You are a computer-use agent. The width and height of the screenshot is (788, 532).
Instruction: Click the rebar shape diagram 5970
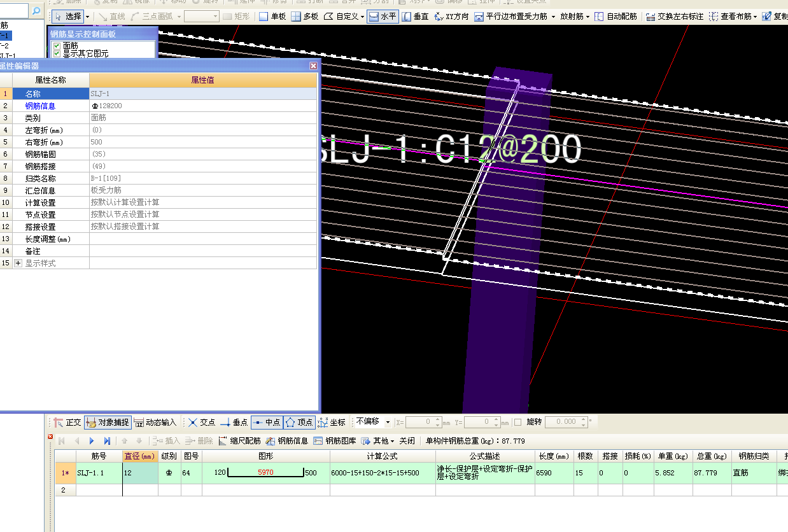coord(266,473)
